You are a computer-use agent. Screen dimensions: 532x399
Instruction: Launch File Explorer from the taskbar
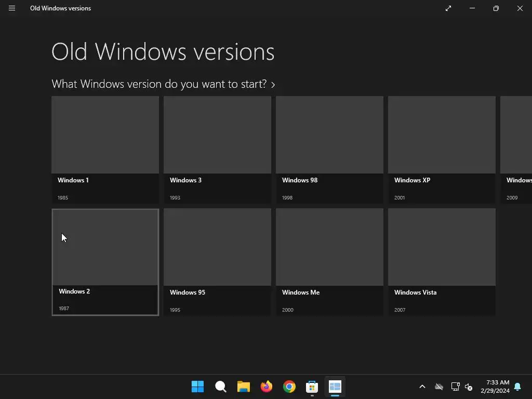[243, 387]
